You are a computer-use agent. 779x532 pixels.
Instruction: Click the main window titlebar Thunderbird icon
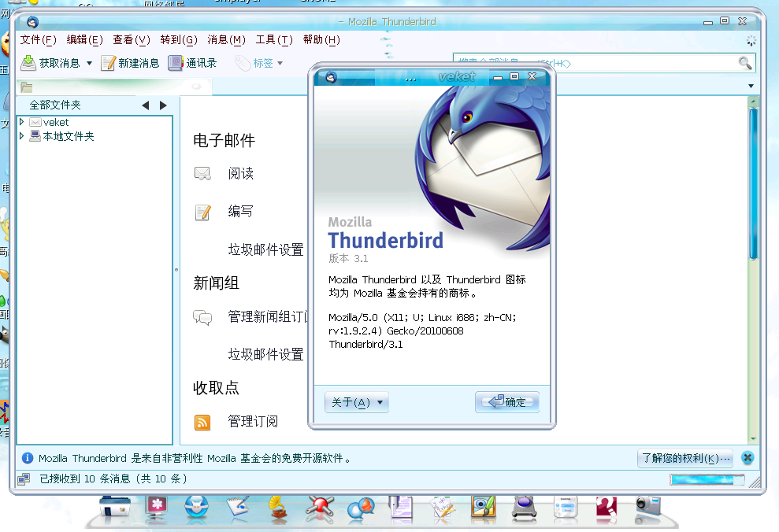click(x=33, y=22)
